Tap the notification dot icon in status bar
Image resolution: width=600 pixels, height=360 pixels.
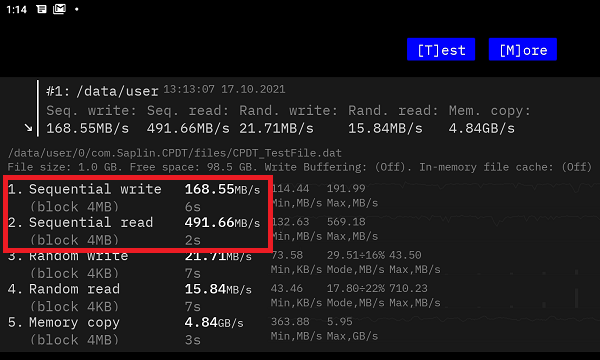(x=77, y=9)
